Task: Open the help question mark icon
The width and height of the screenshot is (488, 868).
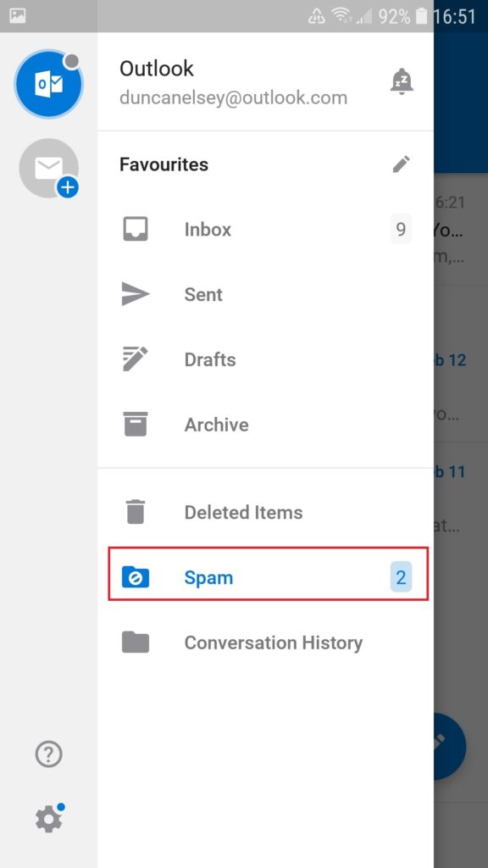Action: point(48,754)
